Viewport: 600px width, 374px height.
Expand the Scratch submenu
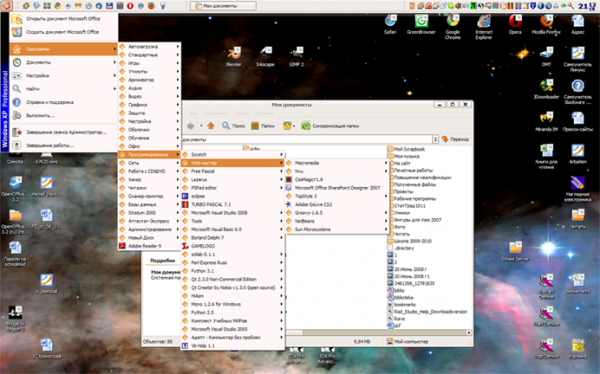click(x=232, y=154)
